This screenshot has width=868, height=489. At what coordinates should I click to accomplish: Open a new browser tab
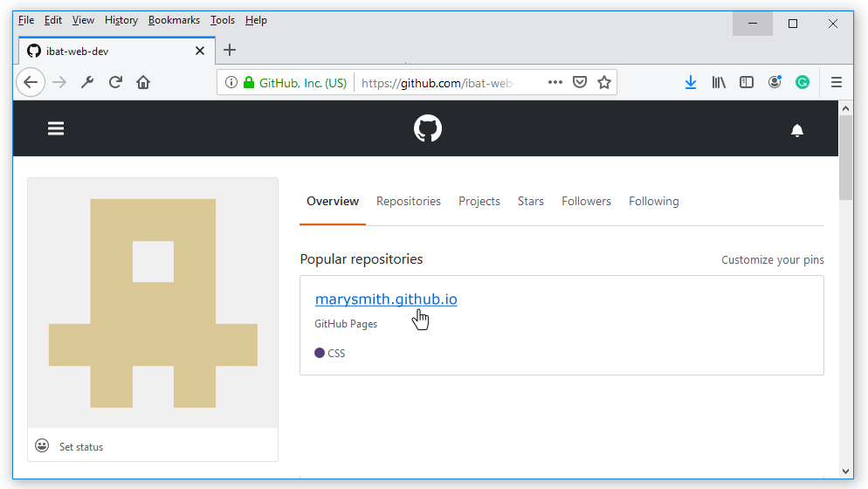pyautogui.click(x=230, y=50)
